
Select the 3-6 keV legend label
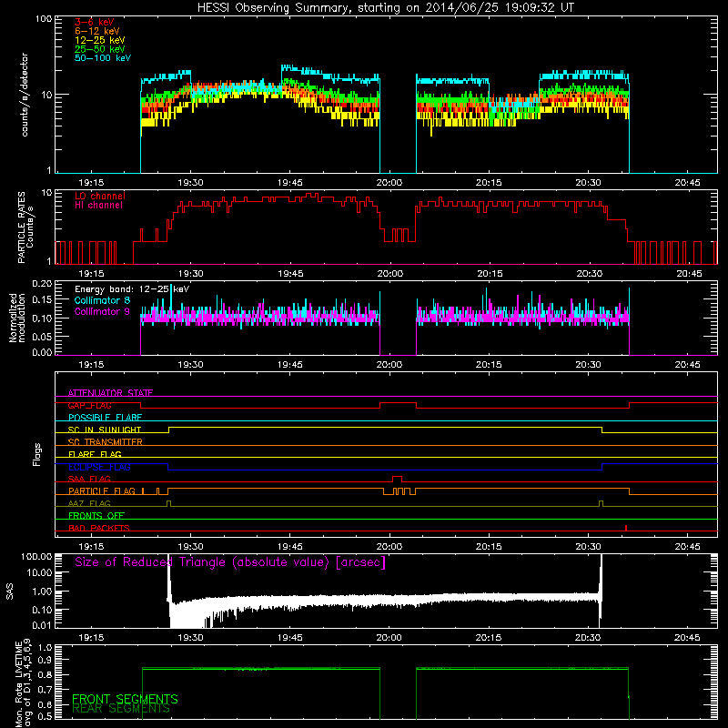click(x=95, y=22)
